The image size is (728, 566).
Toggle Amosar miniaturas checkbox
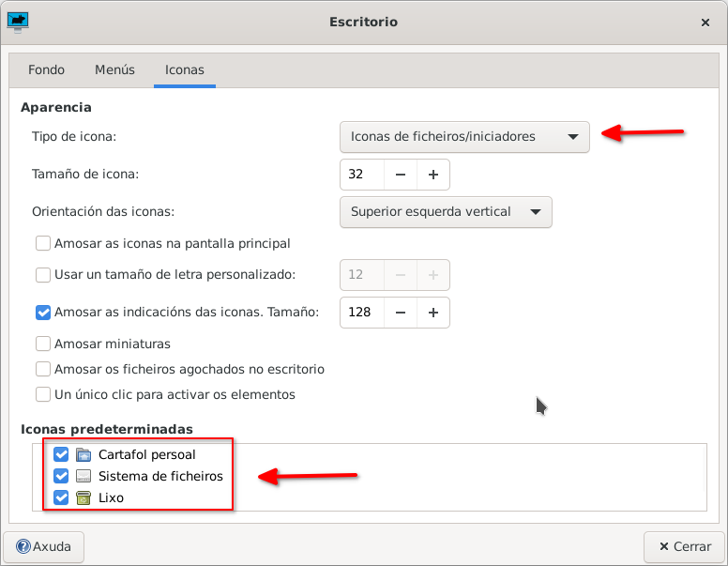43,344
